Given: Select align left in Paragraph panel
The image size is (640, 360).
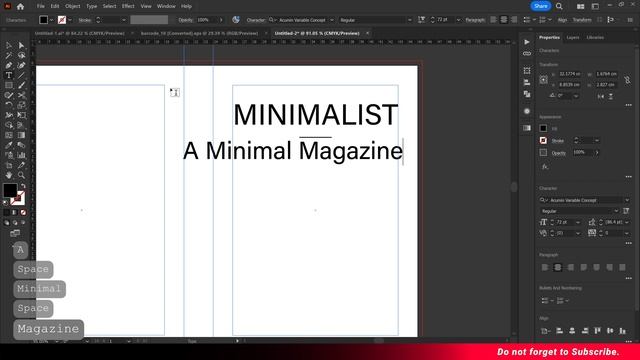Looking at the screenshot, I should click(x=545, y=267).
